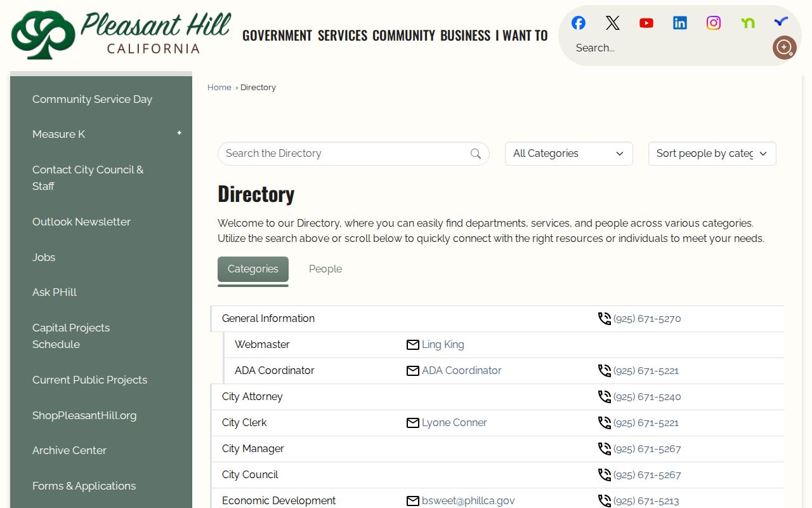Switch to the People tab
Viewport: 812px width, 508px height.
pos(325,269)
